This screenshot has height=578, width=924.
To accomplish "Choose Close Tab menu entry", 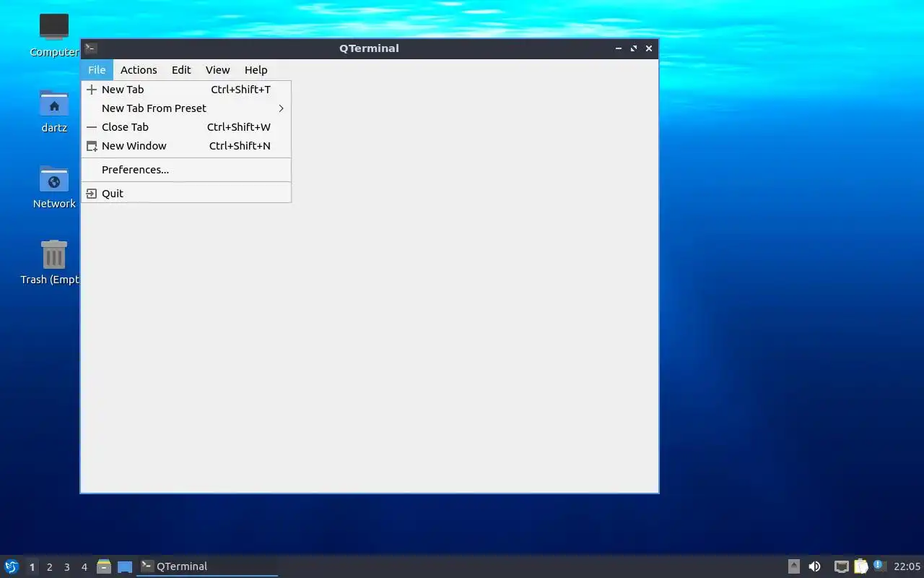I will (x=186, y=127).
